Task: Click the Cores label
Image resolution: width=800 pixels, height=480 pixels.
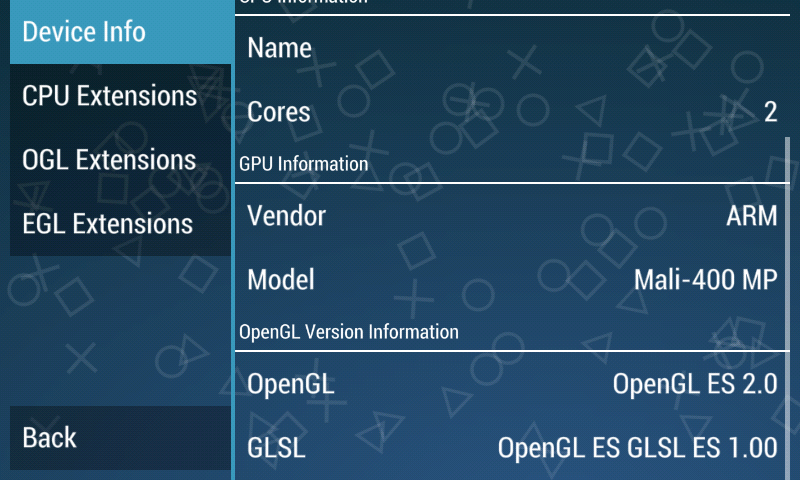Action: [x=279, y=112]
